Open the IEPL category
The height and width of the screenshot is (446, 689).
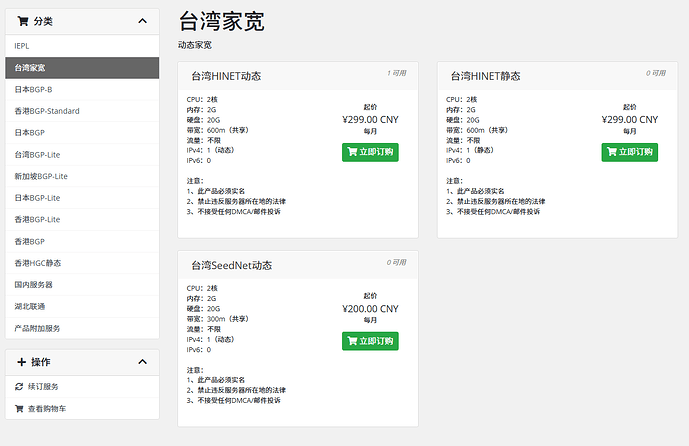82,46
